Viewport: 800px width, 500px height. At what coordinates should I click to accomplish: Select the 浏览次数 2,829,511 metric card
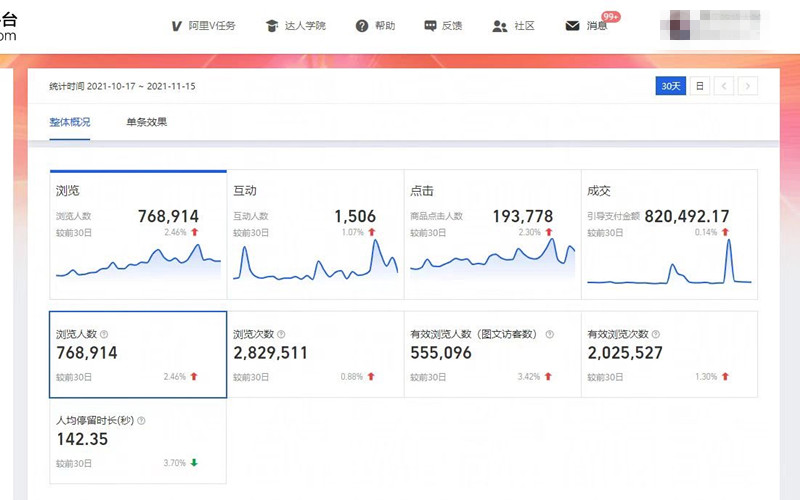(x=315, y=355)
